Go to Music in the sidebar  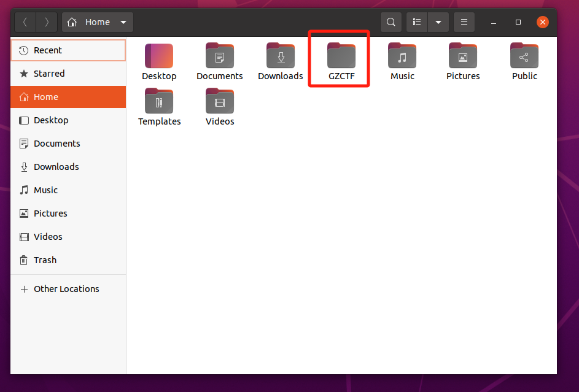68,190
